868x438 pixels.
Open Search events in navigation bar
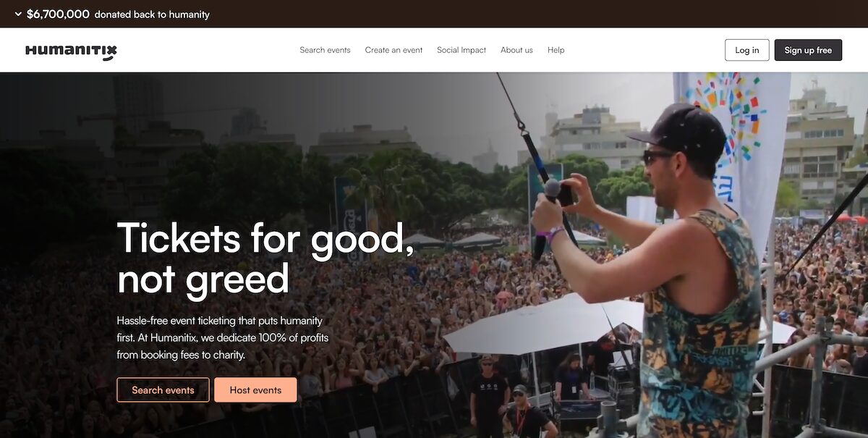pos(325,50)
